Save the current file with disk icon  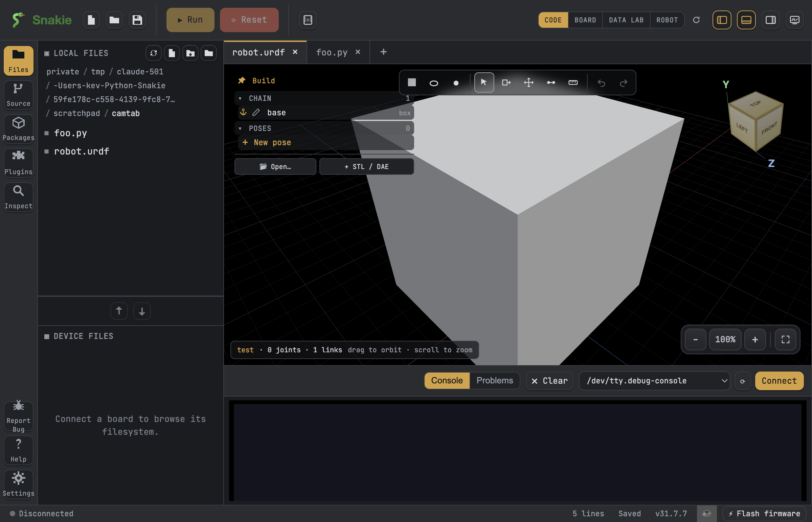[137, 20]
